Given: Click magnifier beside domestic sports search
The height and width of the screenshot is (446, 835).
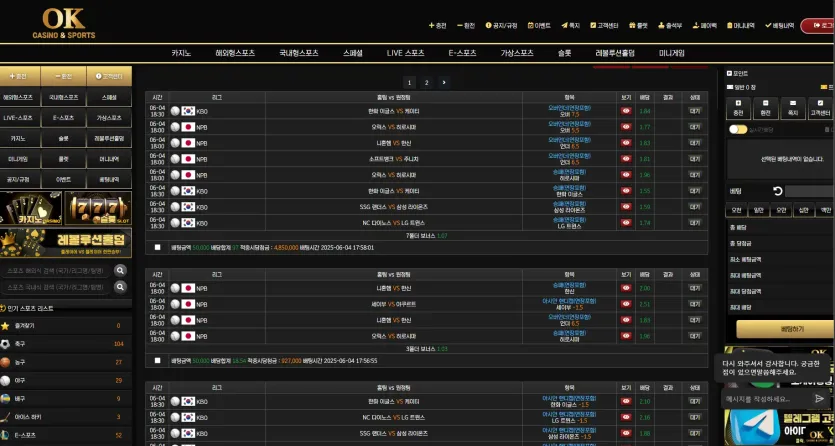Looking at the screenshot, I should click(120, 287).
